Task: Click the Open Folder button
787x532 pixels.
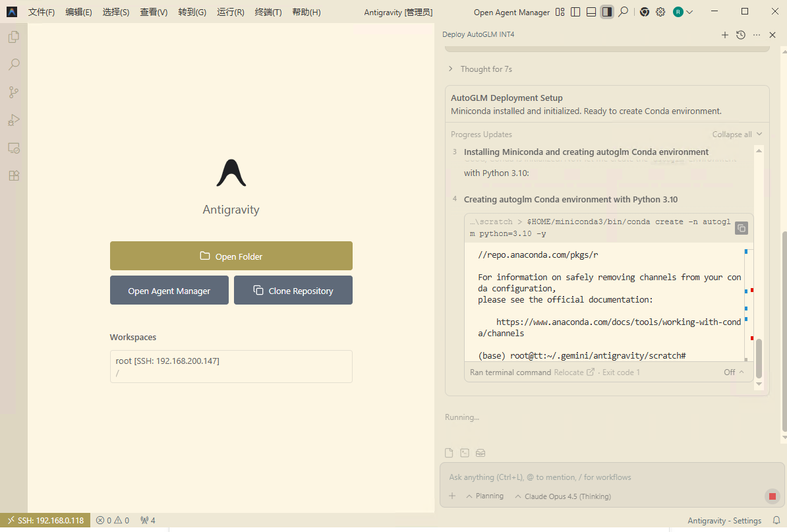Action: pyautogui.click(x=231, y=256)
